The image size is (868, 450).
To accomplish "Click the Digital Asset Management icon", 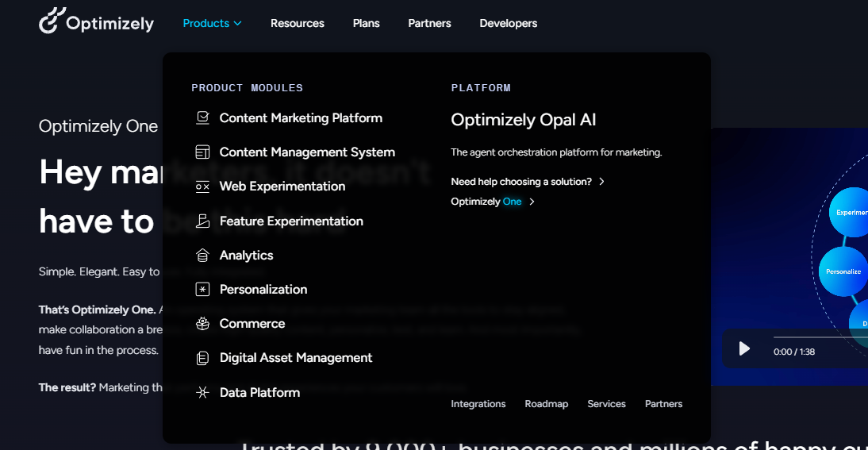I will pyautogui.click(x=202, y=358).
